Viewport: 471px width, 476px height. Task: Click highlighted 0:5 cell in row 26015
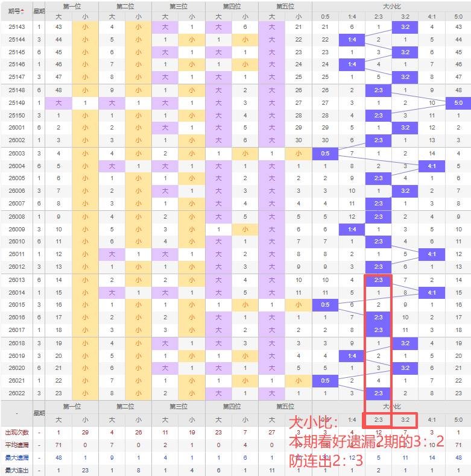[x=325, y=305]
